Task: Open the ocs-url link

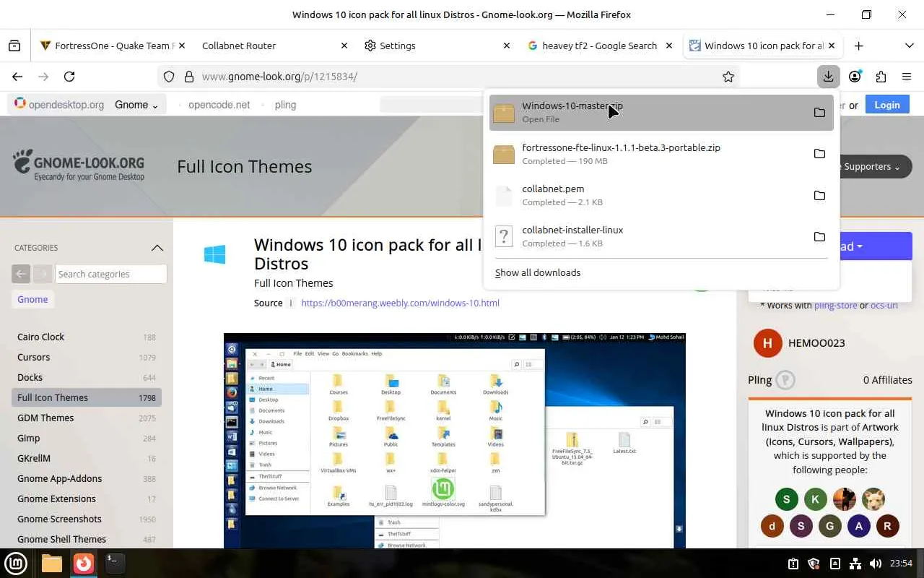Action: coord(884,306)
